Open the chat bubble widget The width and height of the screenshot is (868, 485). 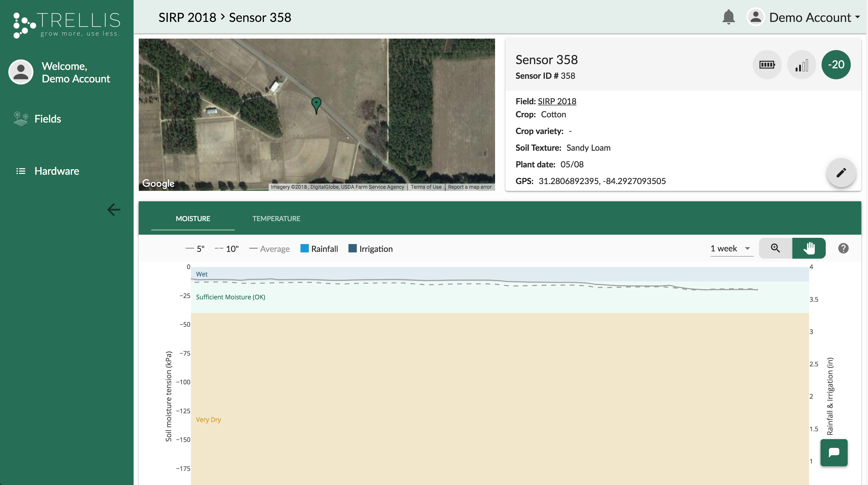point(834,452)
